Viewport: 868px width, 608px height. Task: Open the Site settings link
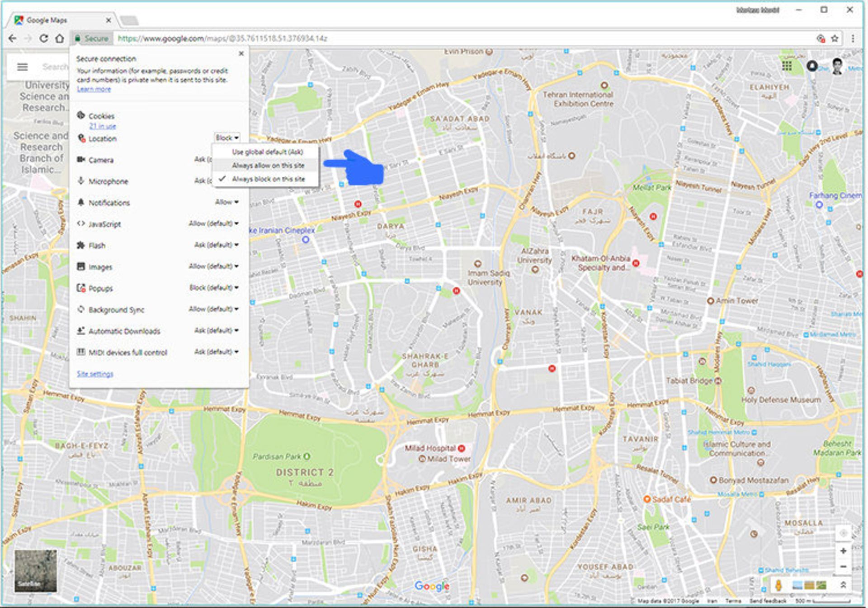point(95,374)
